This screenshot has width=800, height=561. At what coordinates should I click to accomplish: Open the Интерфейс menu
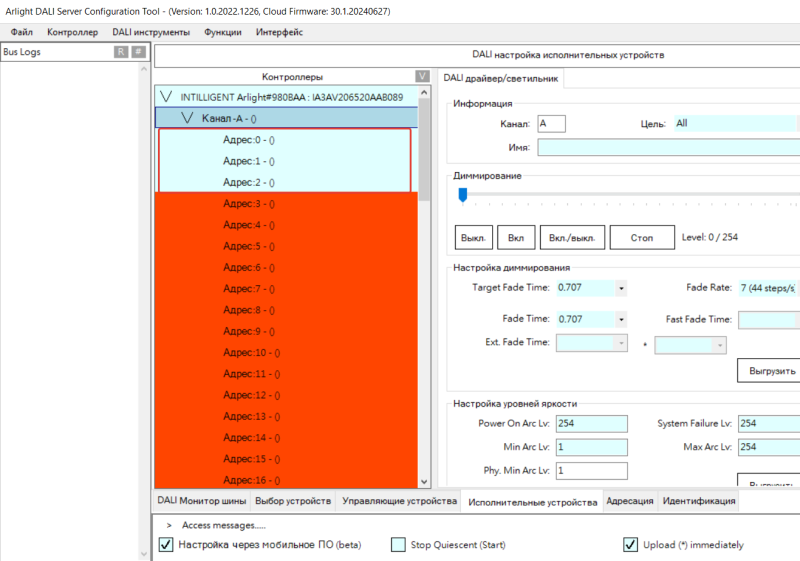click(x=279, y=32)
